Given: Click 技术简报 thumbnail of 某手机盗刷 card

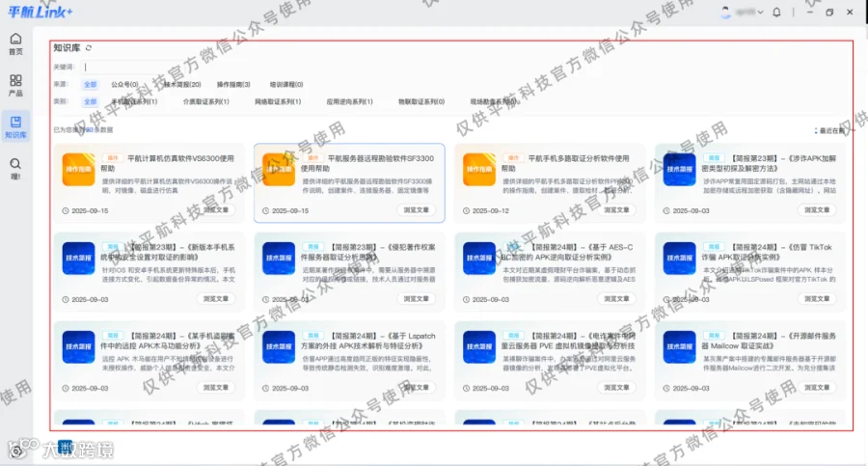Looking at the screenshot, I should coord(78,347).
